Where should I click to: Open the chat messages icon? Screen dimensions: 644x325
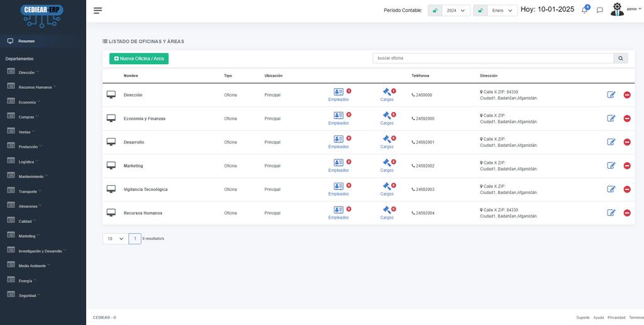pos(599,10)
